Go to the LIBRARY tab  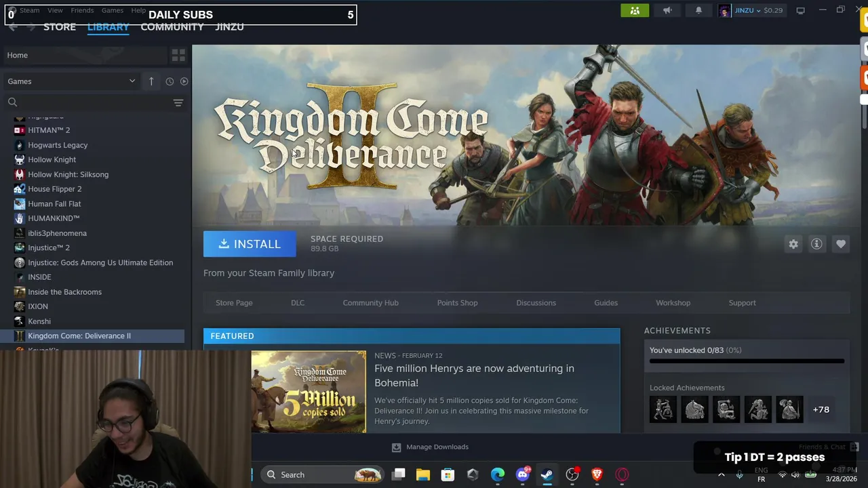tap(108, 27)
